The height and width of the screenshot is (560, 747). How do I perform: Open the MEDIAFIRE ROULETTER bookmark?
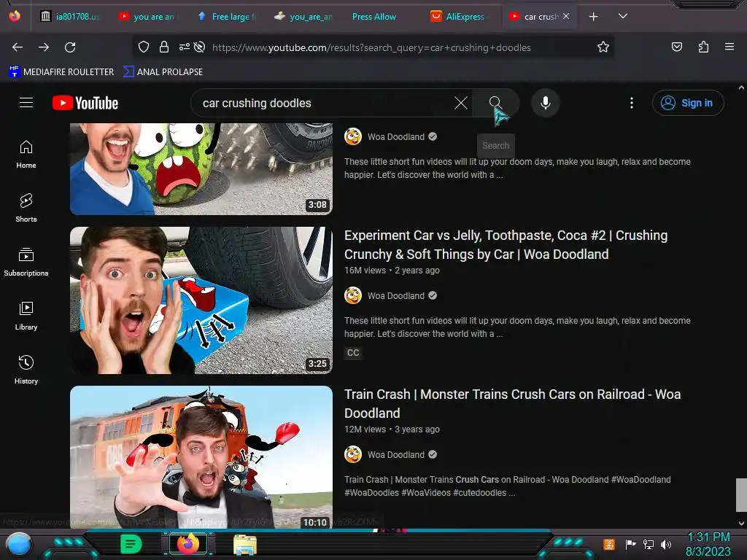pos(61,72)
